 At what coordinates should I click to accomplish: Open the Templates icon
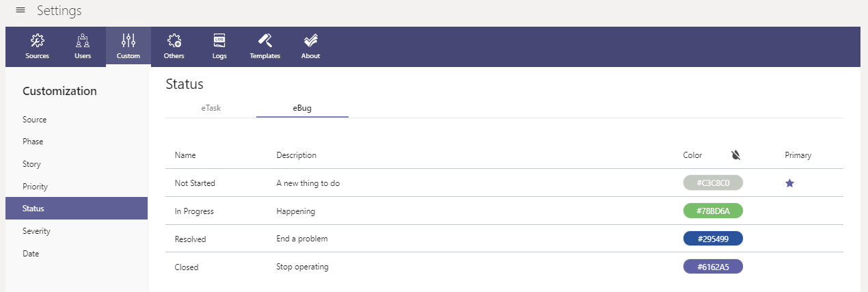click(265, 41)
